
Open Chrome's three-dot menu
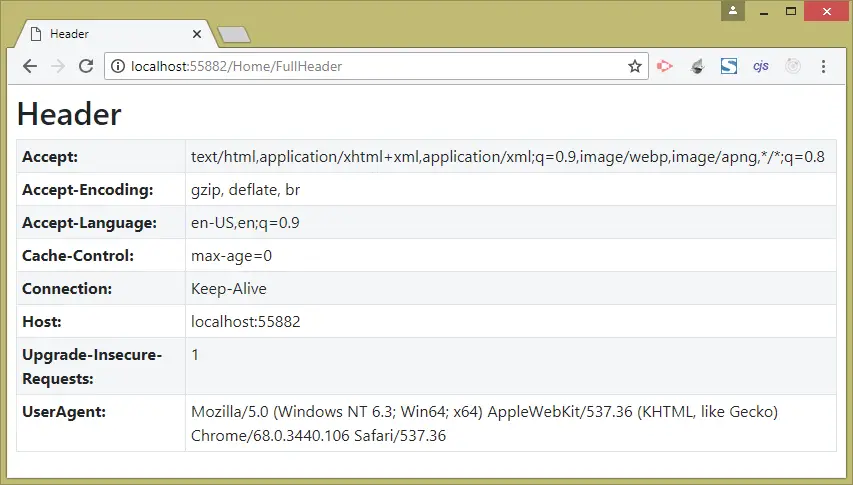824,66
